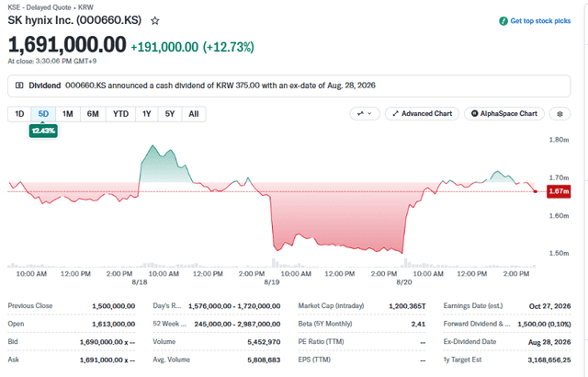
Task: Star SK hynix to add to watchlist
Action: (155, 20)
